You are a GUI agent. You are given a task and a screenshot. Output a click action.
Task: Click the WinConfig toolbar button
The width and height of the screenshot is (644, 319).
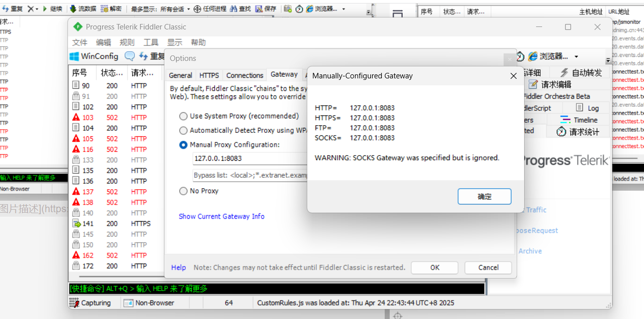[x=94, y=56]
